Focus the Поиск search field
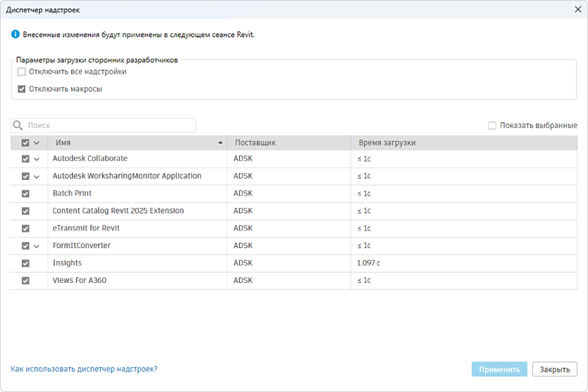Screen dimensions: 588x392 click(x=103, y=125)
